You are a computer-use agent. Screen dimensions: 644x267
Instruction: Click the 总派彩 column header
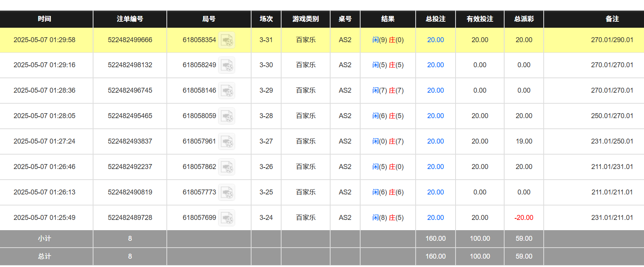tap(524, 19)
